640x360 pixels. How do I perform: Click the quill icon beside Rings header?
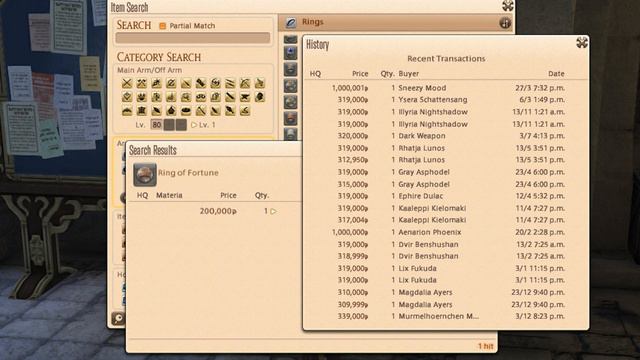(291, 22)
